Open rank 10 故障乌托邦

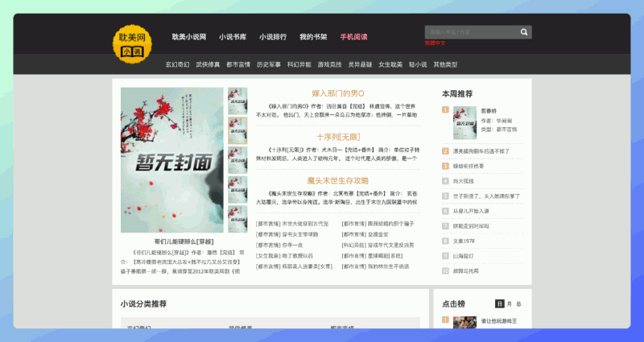tap(466, 271)
